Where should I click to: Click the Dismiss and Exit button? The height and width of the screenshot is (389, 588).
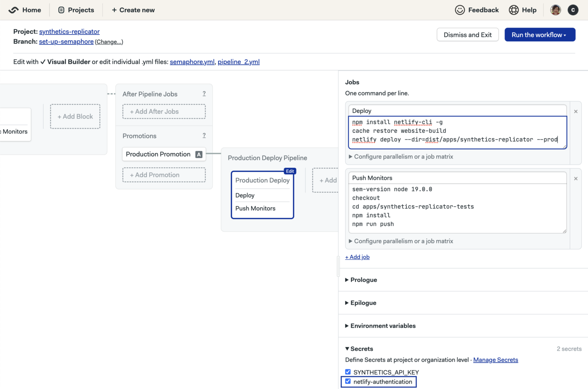tap(467, 34)
